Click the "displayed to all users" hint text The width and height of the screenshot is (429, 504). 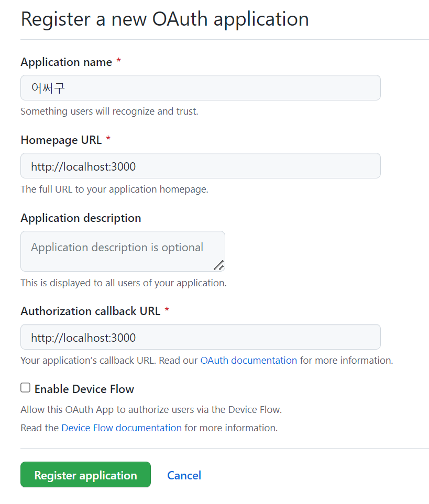click(123, 283)
